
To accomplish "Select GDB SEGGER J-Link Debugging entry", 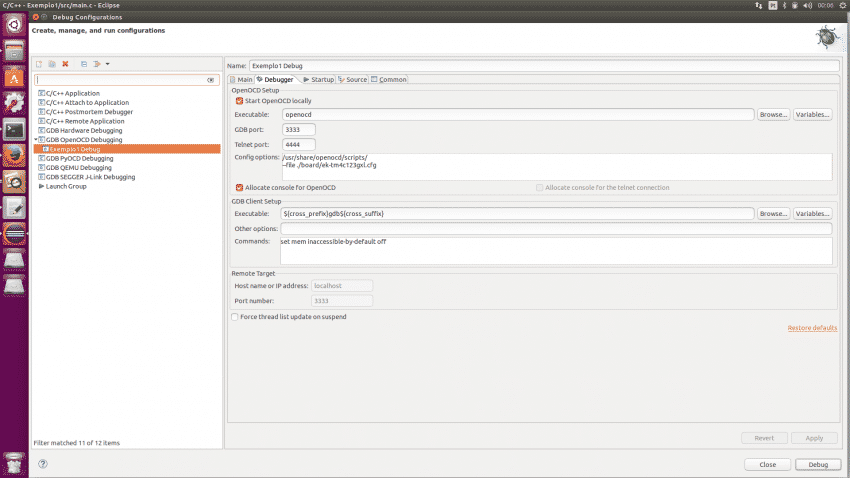I will pyautogui.click(x=90, y=177).
